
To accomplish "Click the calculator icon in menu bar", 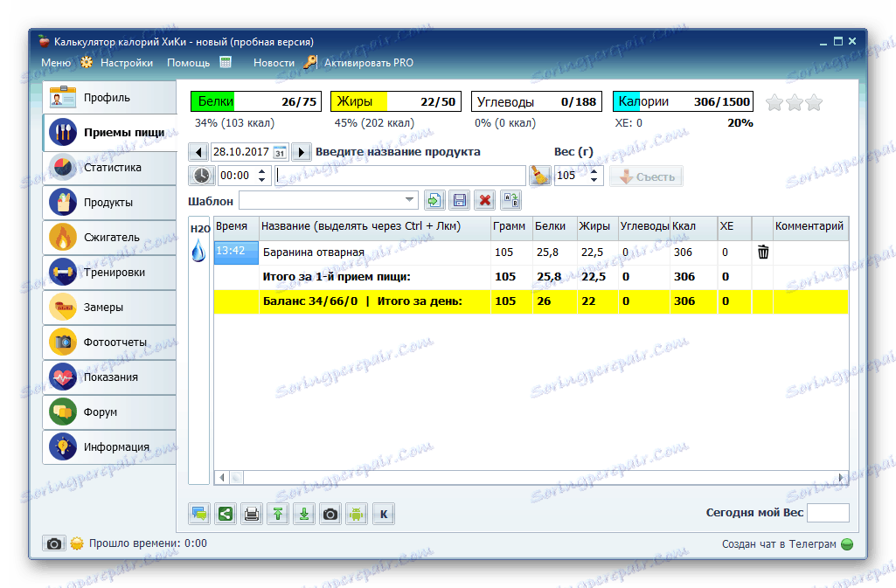I will pos(226,62).
